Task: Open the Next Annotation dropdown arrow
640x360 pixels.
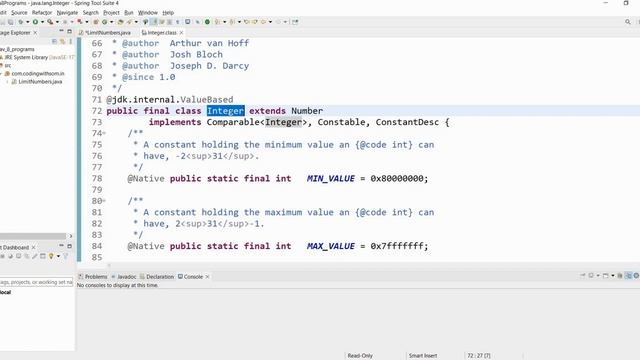Action: pos(224,22)
